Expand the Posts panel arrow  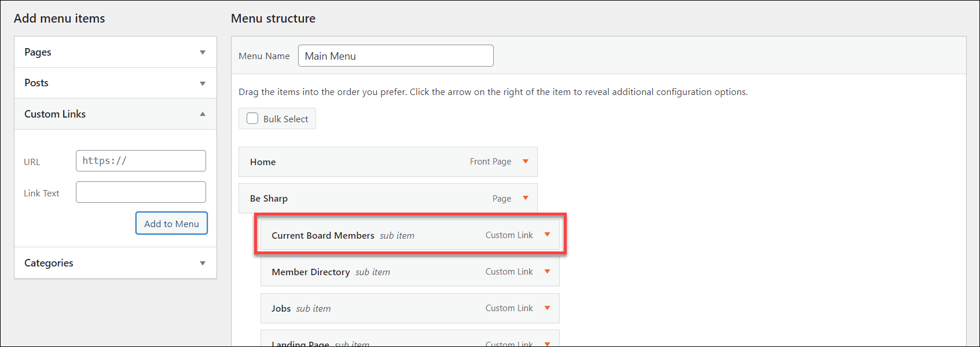[x=203, y=83]
